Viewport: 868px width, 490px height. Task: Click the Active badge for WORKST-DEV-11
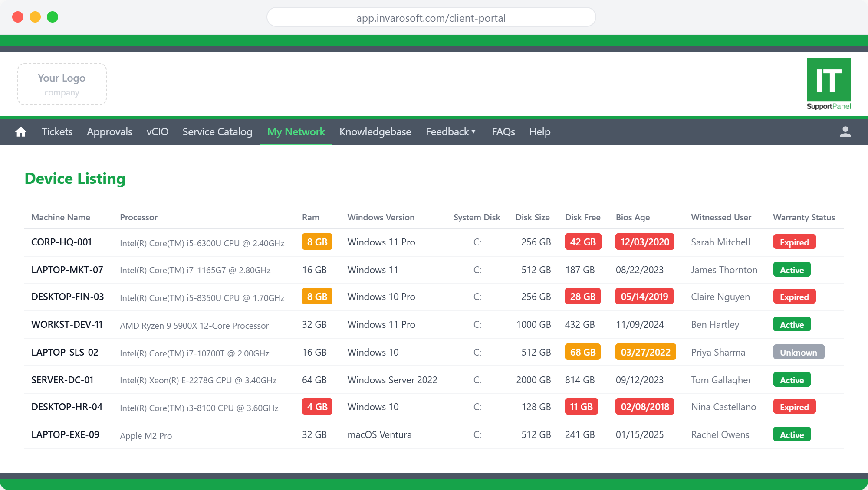pyautogui.click(x=792, y=324)
